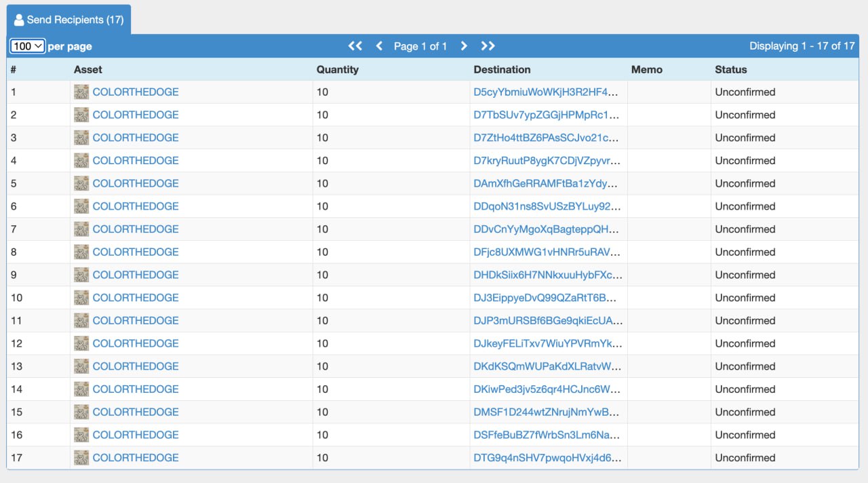Open COLORTHEDOGE asset link in row 1
The height and width of the screenshot is (483, 868).
[x=136, y=92]
